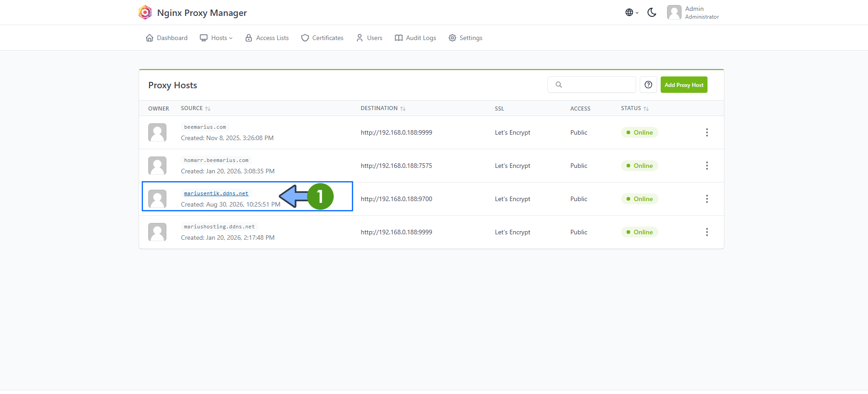Click the owner avatar in the mariusentik.ddns.net row
Image resolution: width=868 pixels, height=394 pixels.
(157, 199)
